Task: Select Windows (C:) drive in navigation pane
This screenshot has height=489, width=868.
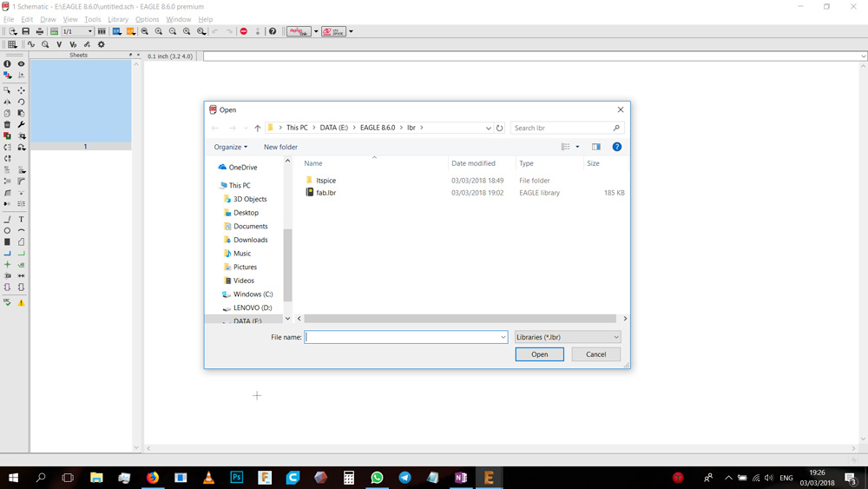Action: 253,294
